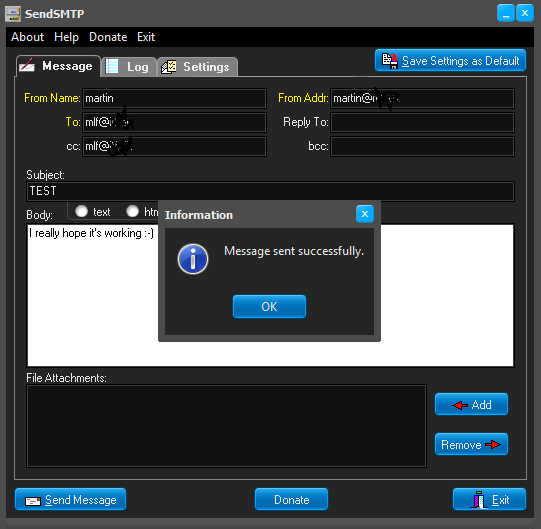Click the blue info icon in dialog

193,259
